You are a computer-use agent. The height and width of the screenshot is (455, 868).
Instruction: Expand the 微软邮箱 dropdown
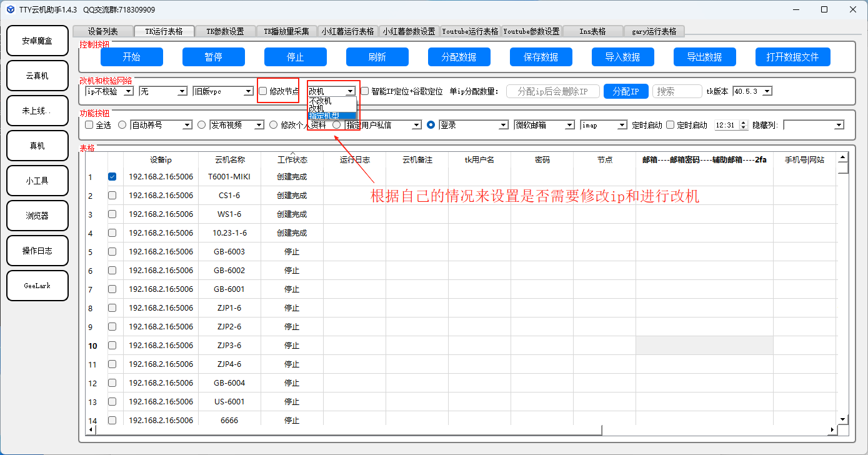pyautogui.click(x=569, y=125)
